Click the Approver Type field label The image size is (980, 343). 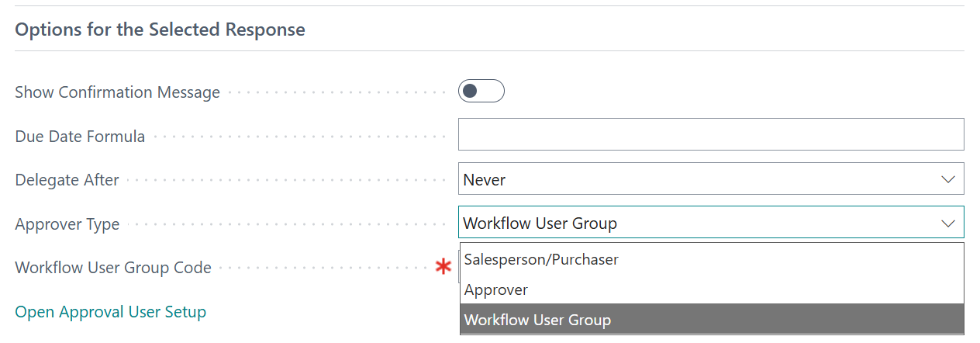tap(67, 224)
